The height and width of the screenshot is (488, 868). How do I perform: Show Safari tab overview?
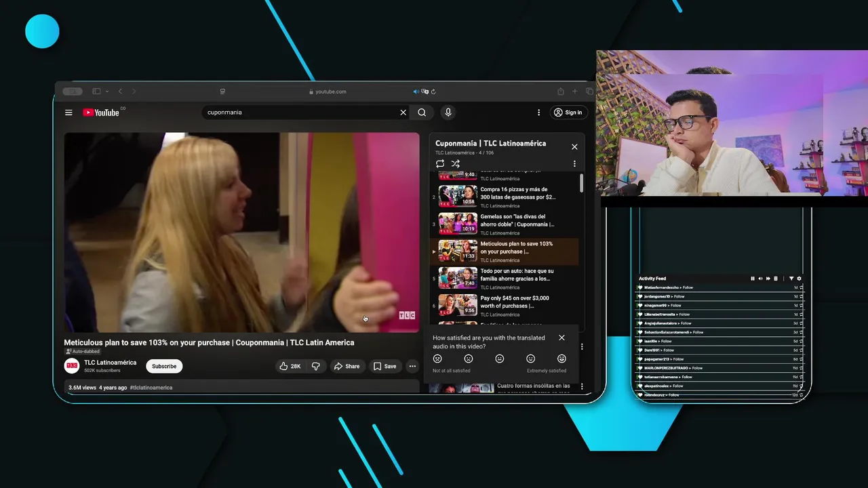(x=589, y=91)
